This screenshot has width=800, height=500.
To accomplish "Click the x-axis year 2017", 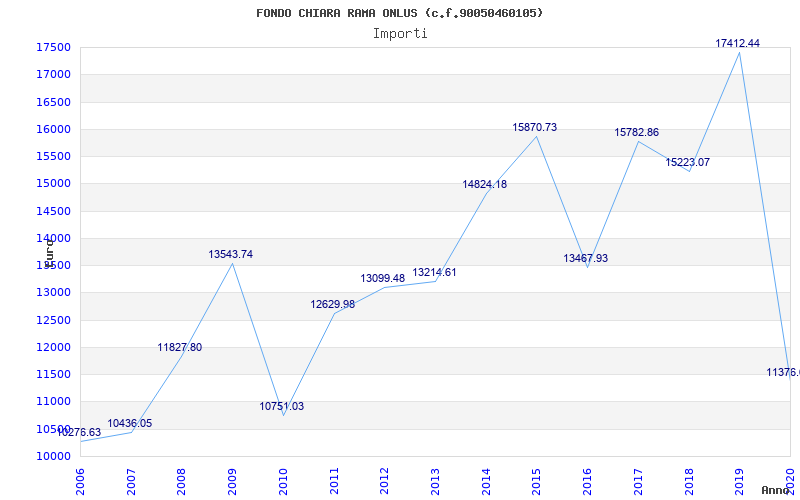I will point(638,482).
